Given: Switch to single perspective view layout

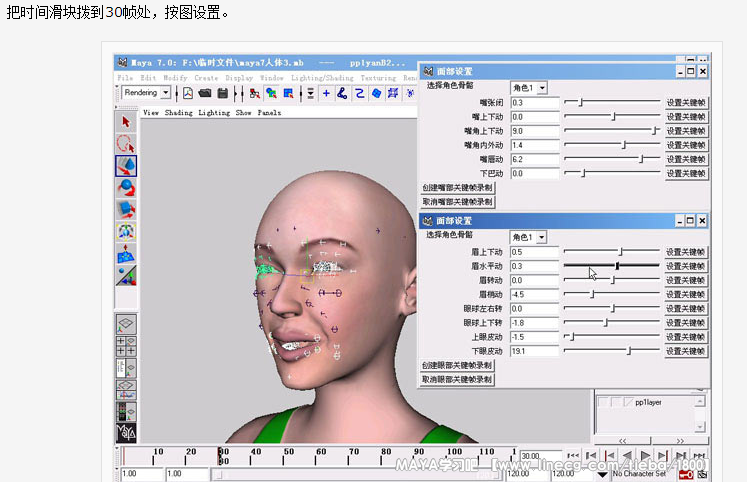Looking at the screenshot, I should point(126,324).
